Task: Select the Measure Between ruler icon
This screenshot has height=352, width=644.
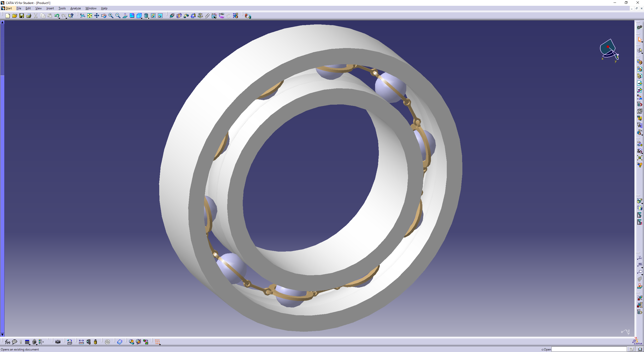Action: [81, 342]
